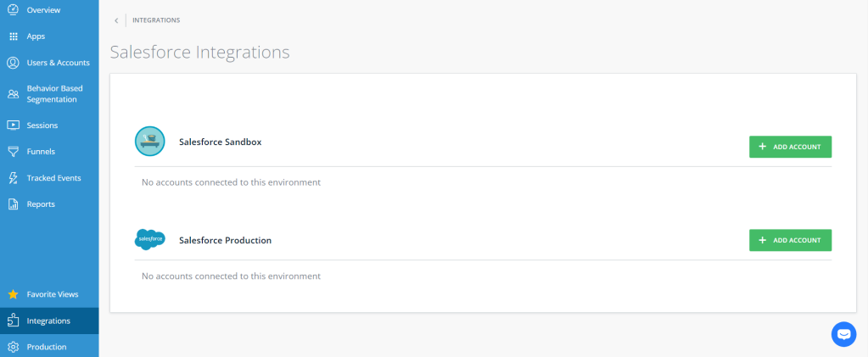This screenshot has width=868, height=357.
Task: Click the Overview gauge icon in sidebar
Action: 13,9
